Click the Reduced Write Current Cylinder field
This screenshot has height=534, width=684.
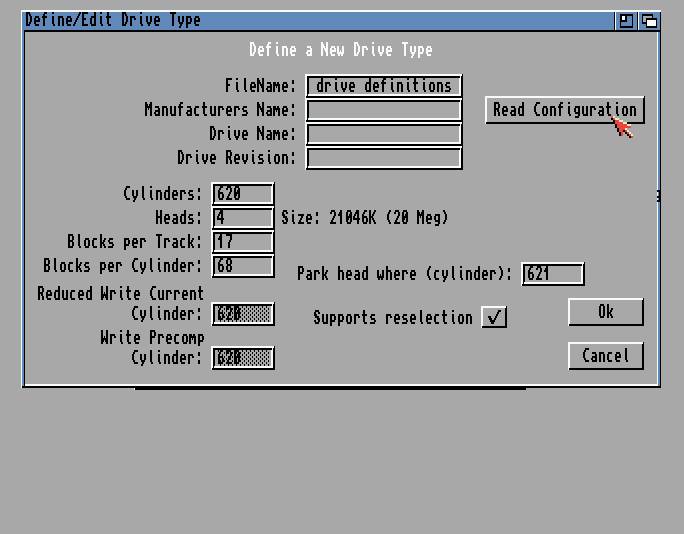click(x=243, y=314)
